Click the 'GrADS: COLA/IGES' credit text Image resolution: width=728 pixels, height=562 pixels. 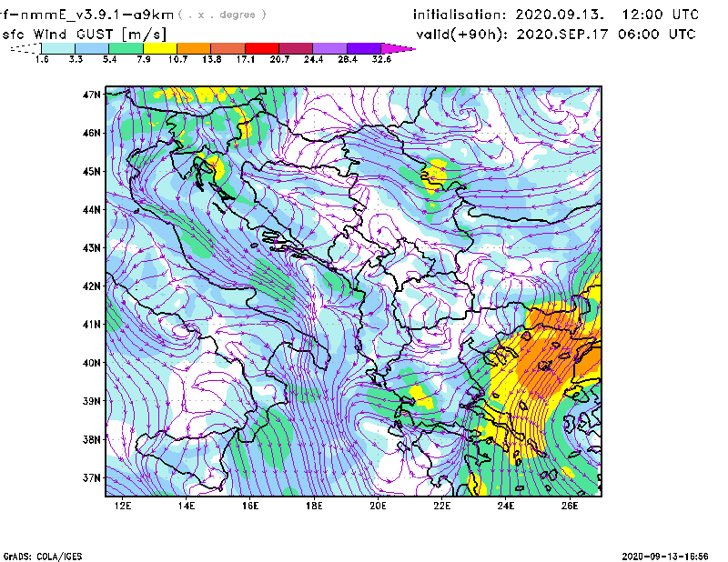[x=43, y=557]
